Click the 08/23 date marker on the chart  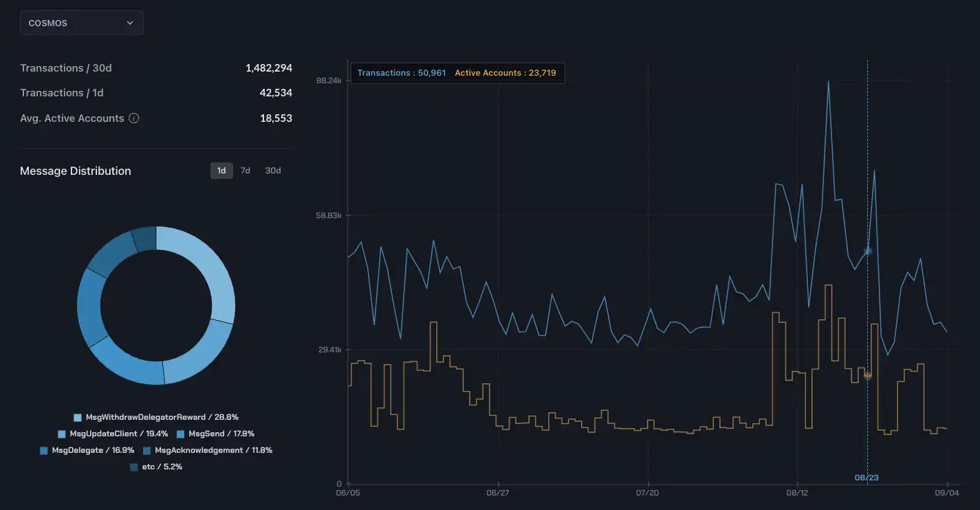click(x=866, y=476)
